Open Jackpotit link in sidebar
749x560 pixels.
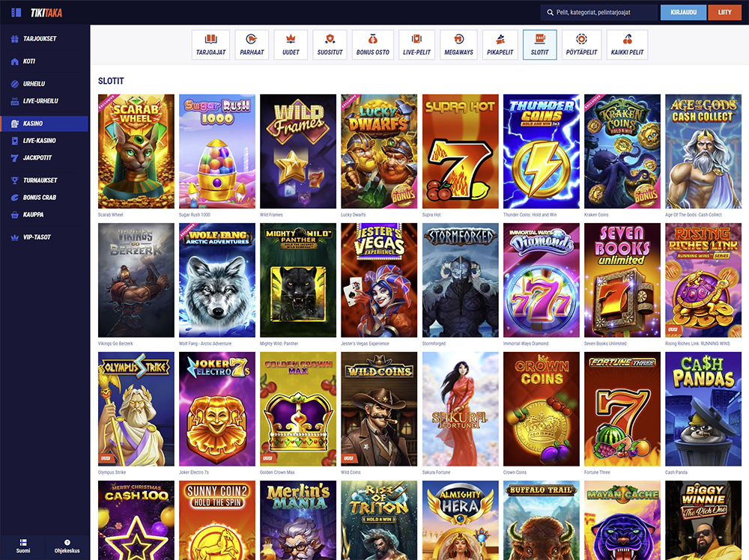pos(37,158)
